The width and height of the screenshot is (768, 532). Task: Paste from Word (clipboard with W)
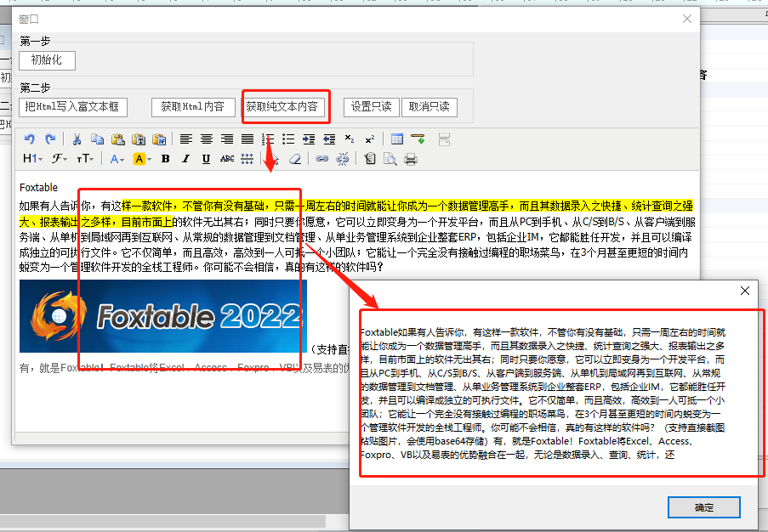coord(159,139)
